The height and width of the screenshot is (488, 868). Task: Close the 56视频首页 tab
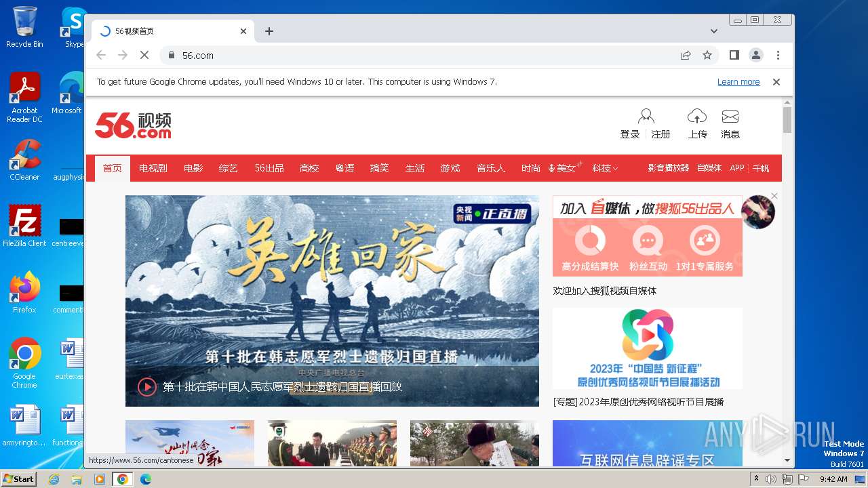click(243, 31)
